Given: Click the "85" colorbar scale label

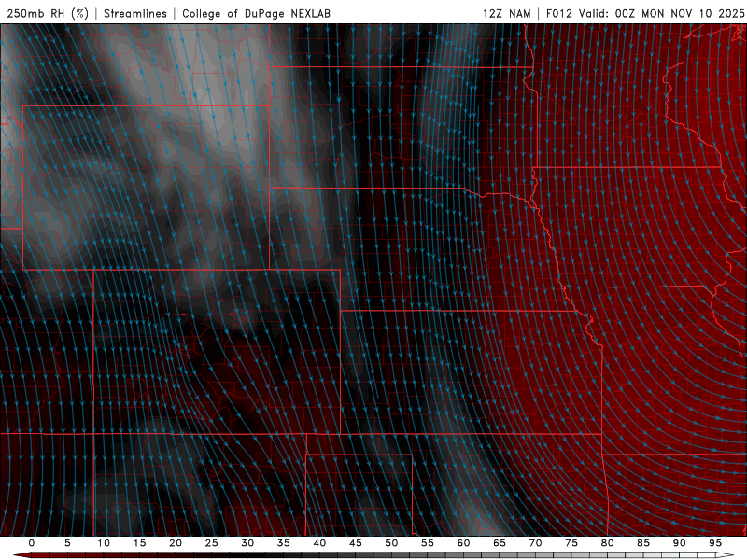Looking at the screenshot, I should click(x=643, y=543).
